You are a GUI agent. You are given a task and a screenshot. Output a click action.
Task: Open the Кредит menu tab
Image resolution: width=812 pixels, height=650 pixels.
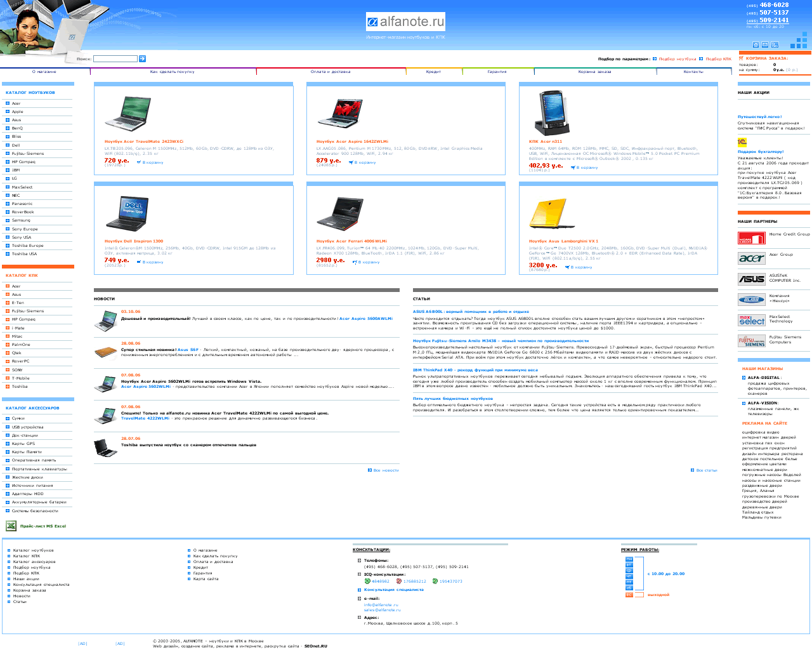coord(433,72)
